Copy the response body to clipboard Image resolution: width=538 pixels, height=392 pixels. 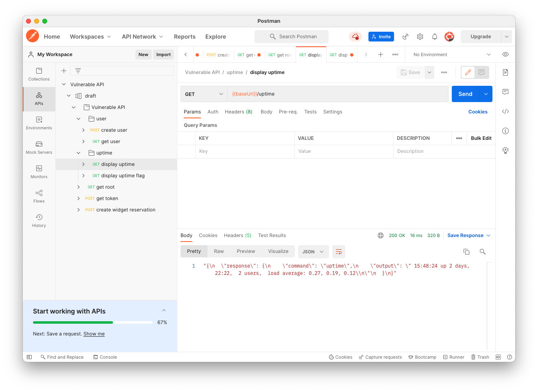click(466, 252)
